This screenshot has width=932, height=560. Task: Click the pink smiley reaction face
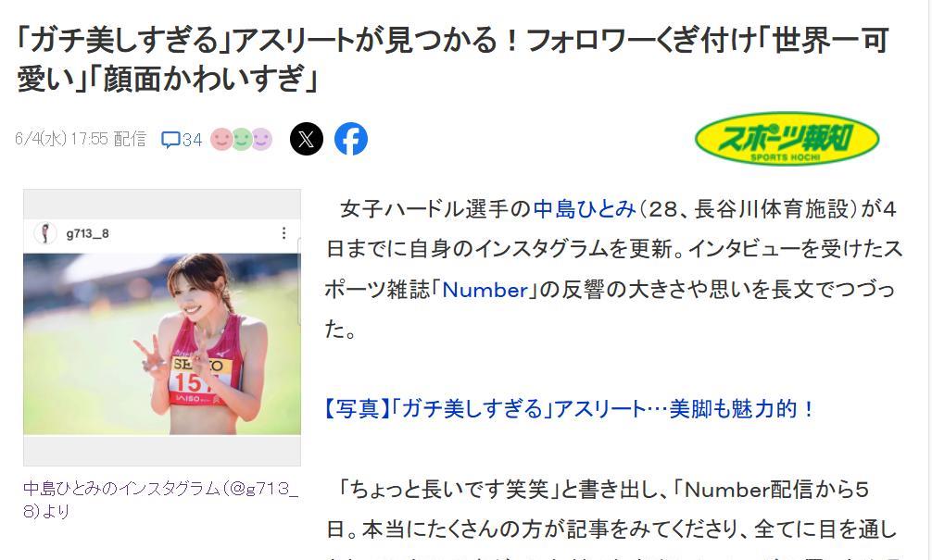coord(221,140)
